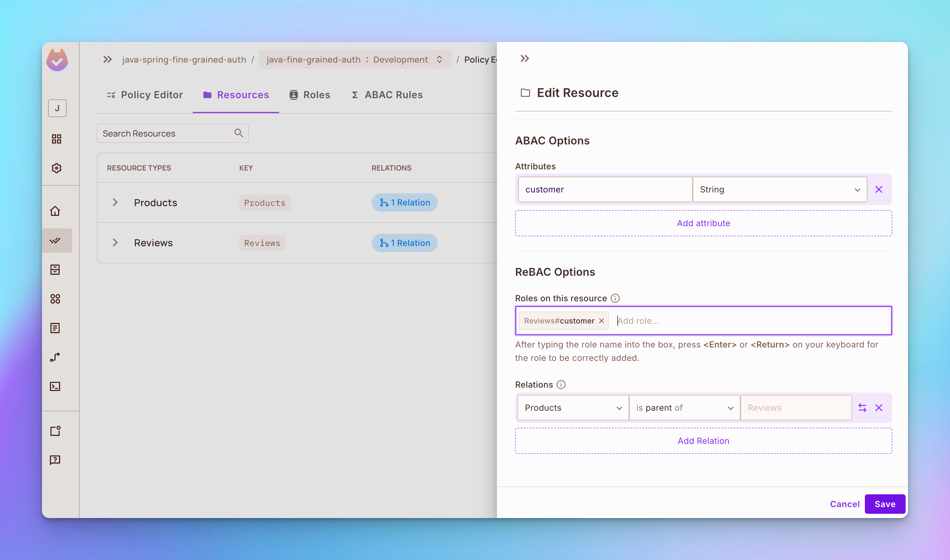Expand the Reviews resource row
Viewport: 950px width, 560px height.
point(115,243)
